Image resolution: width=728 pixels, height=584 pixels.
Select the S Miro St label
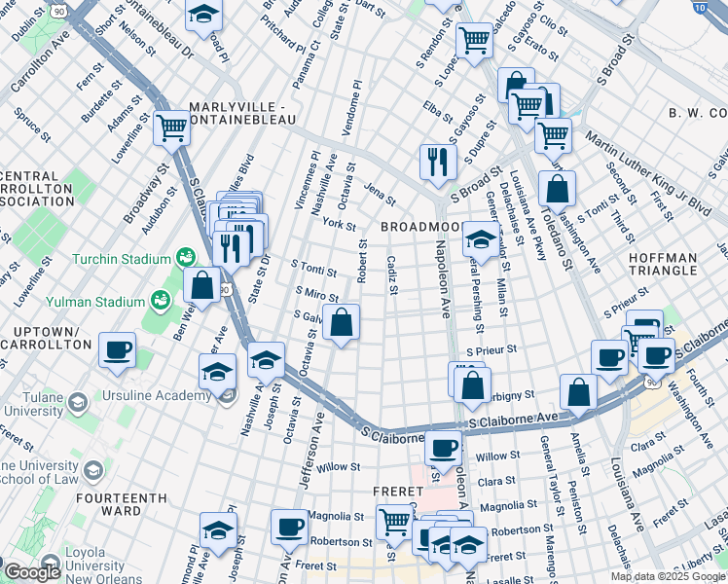pyautogui.click(x=317, y=294)
